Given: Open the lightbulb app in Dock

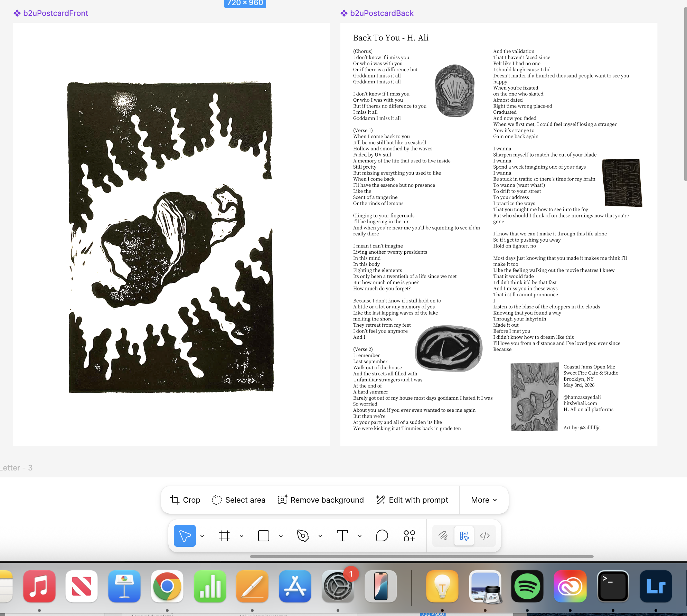Looking at the screenshot, I should pos(442,586).
